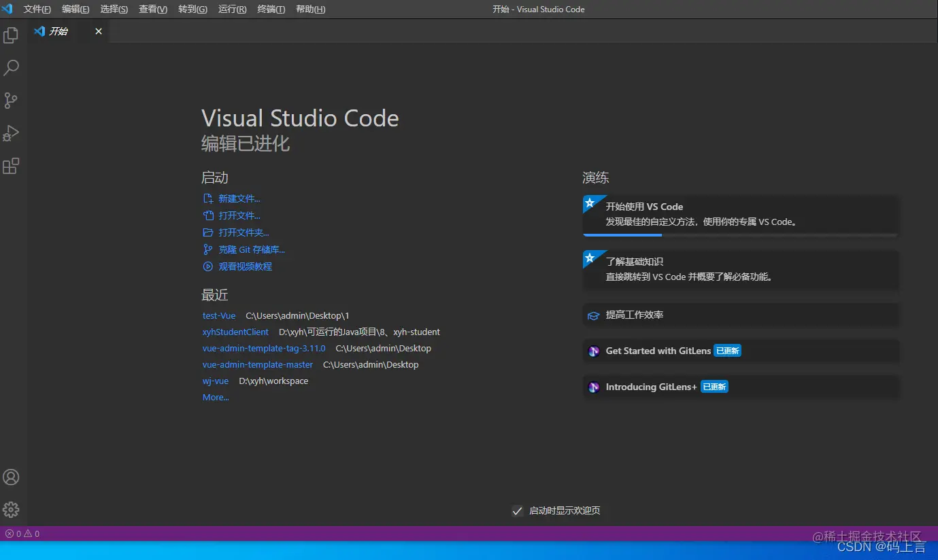938x560 pixels.
Task: Open recent project test-Vue
Action: point(219,315)
